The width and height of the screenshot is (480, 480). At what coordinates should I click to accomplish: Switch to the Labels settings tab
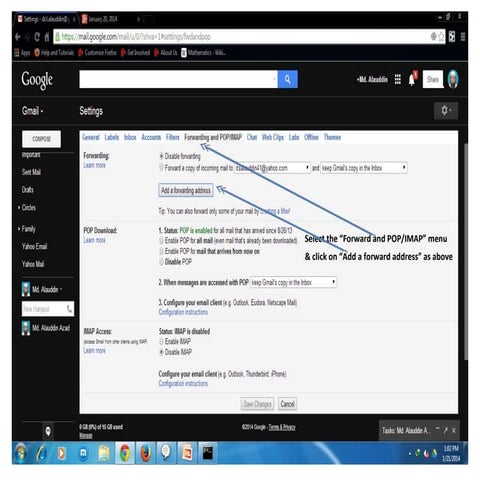click(x=112, y=137)
